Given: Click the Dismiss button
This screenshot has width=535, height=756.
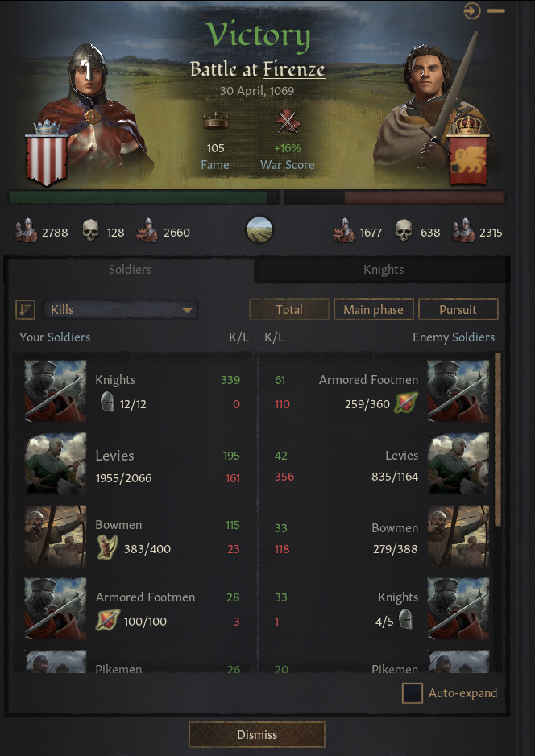Looking at the screenshot, I should [257, 735].
